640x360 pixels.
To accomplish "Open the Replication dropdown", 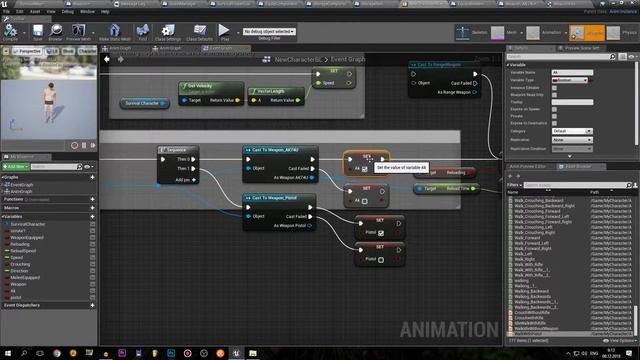I will coord(572,140).
